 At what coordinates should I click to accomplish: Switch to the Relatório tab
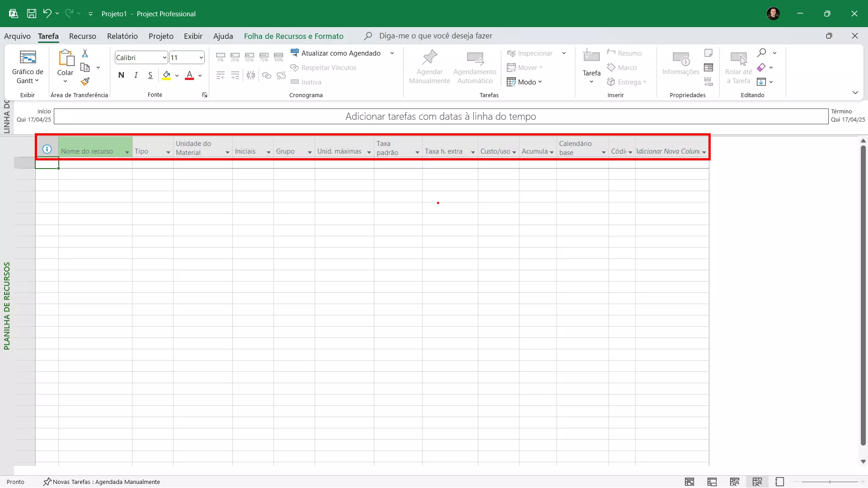coord(122,36)
